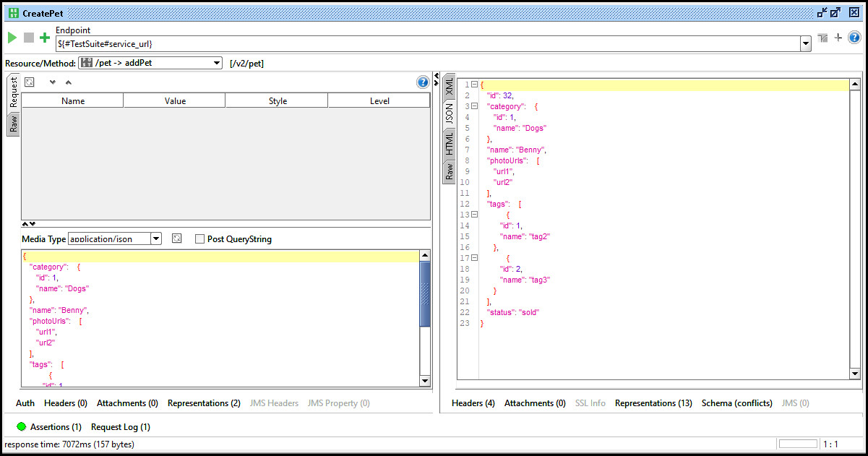Click the Level column header
This screenshot has width=868, height=456.
pyautogui.click(x=379, y=101)
